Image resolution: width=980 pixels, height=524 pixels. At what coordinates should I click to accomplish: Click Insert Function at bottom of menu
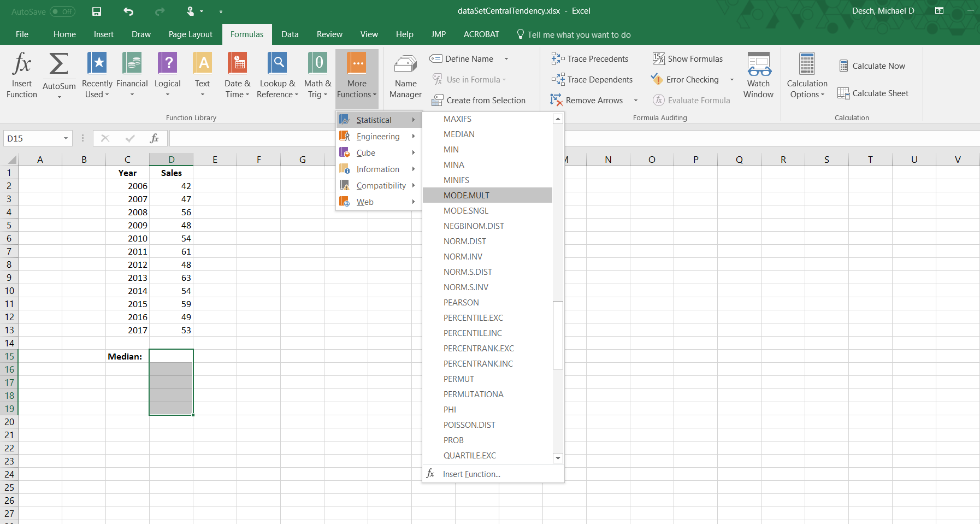point(471,474)
